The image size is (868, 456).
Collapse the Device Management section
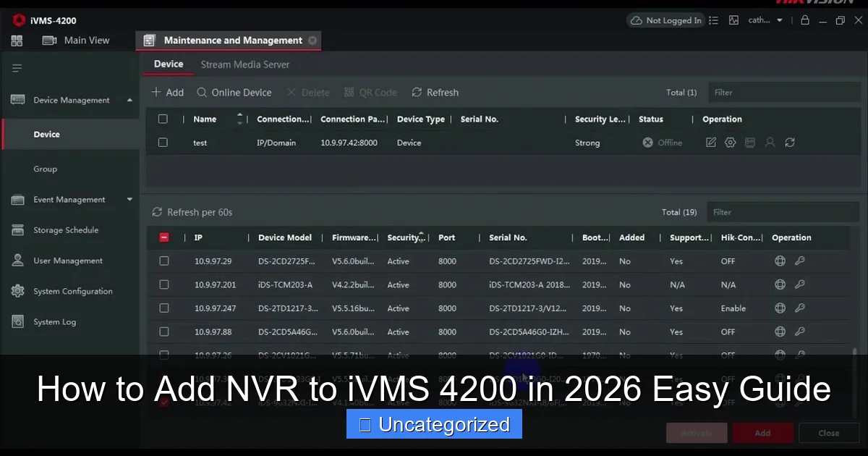tap(129, 99)
